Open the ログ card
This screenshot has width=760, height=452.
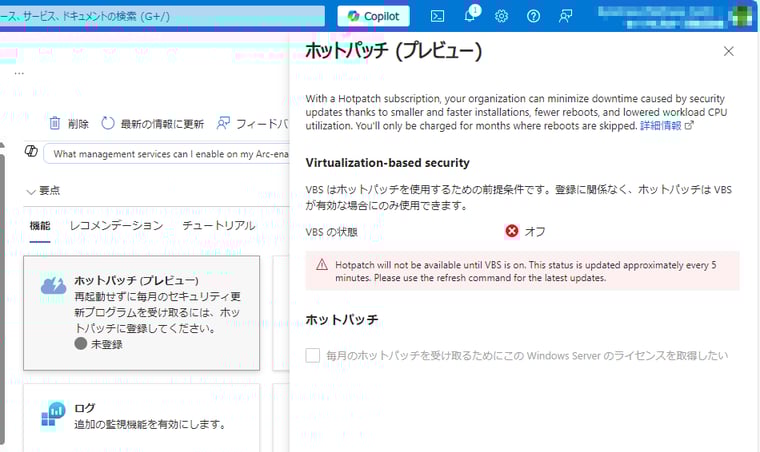coord(142,418)
